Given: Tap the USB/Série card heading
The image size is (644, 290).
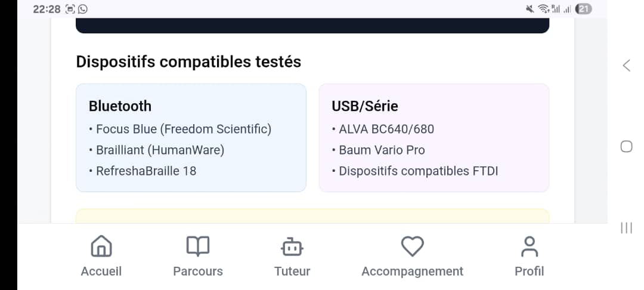Looking at the screenshot, I should point(365,106).
